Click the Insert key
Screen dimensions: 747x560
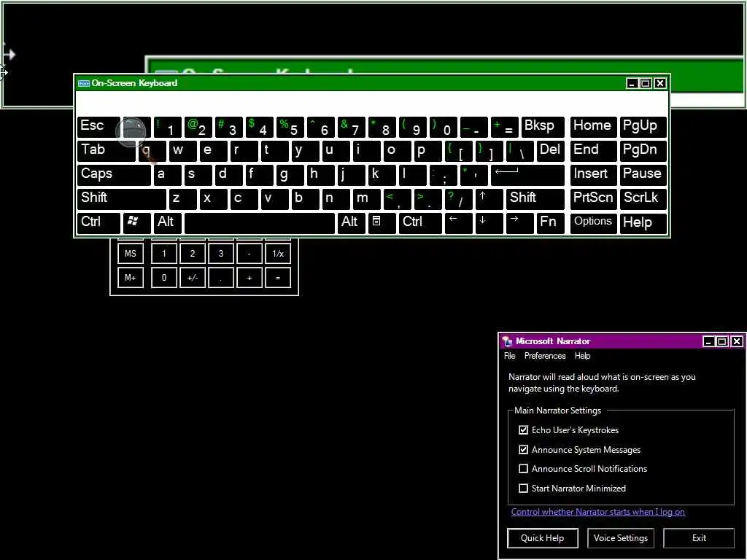click(x=593, y=174)
